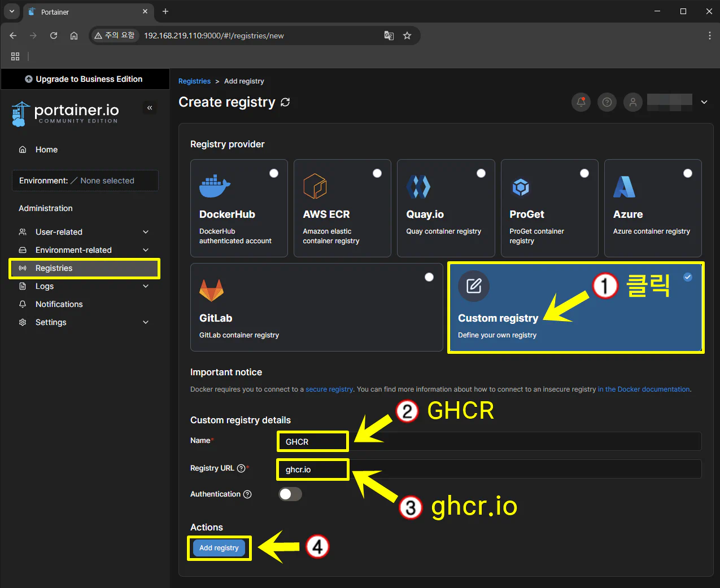Image resolution: width=720 pixels, height=588 pixels.
Task: Open Logs in the sidebar
Action: pyautogui.click(x=85, y=286)
